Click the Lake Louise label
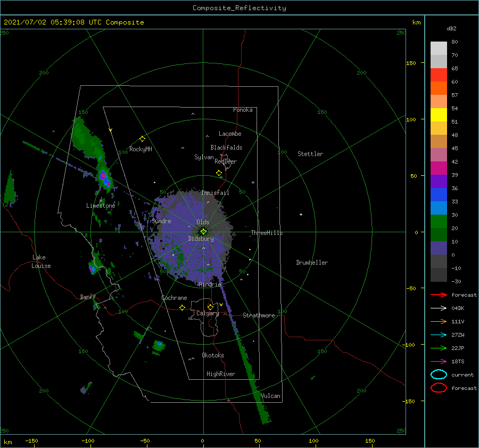479x448 pixels. pos(41,262)
